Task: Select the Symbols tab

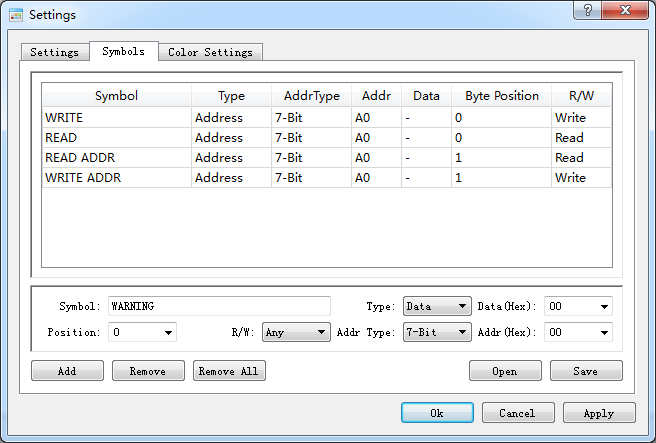Action: pos(124,51)
